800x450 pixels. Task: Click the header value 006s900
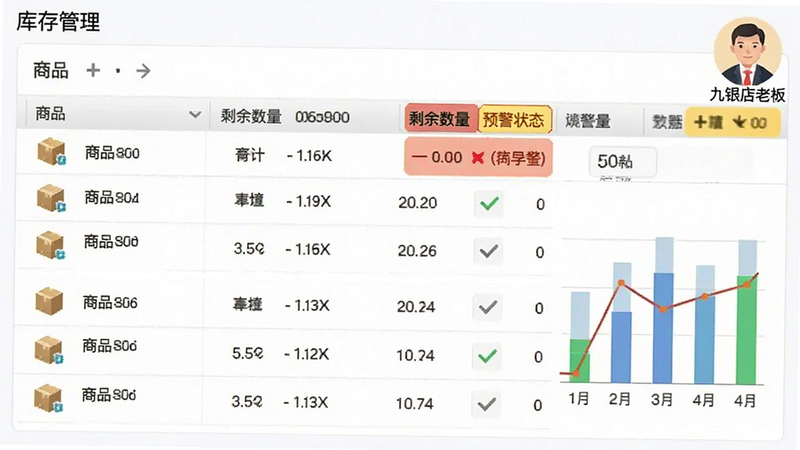coord(322,117)
